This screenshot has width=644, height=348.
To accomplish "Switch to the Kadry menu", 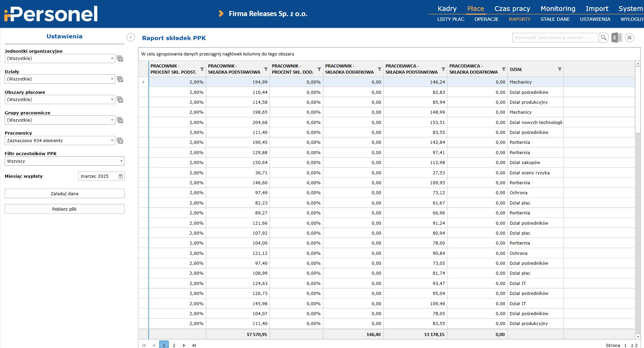I will pos(447,9).
